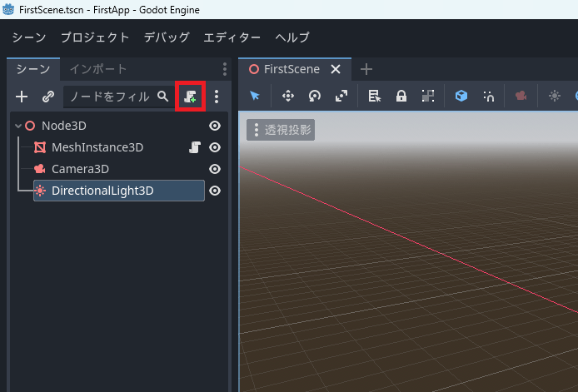The height and width of the screenshot is (392, 578).
Task: Select the Rotate Mode tool
Action: pos(315,97)
